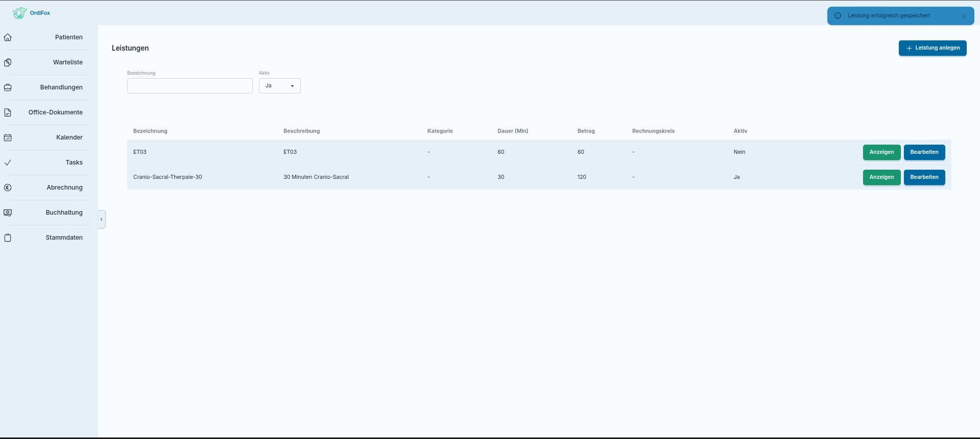This screenshot has width=980, height=439.
Task: Click the 'Leistung anlegen' button
Action: coord(933,48)
